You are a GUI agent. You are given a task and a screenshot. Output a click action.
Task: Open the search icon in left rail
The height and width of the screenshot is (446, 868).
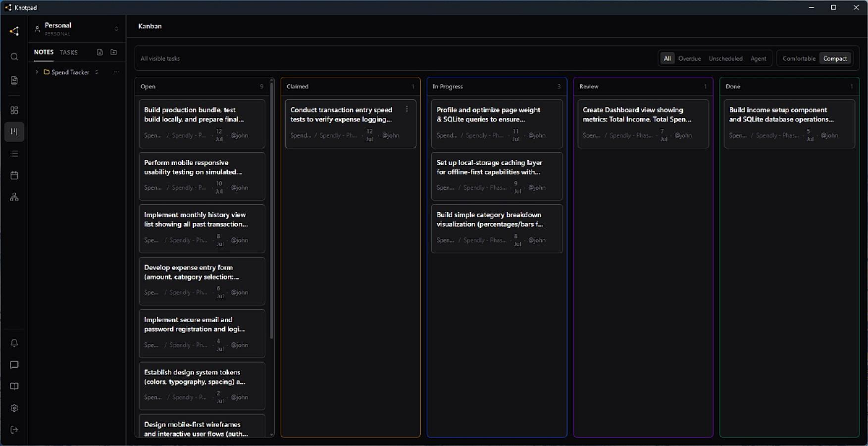coord(14,56)
